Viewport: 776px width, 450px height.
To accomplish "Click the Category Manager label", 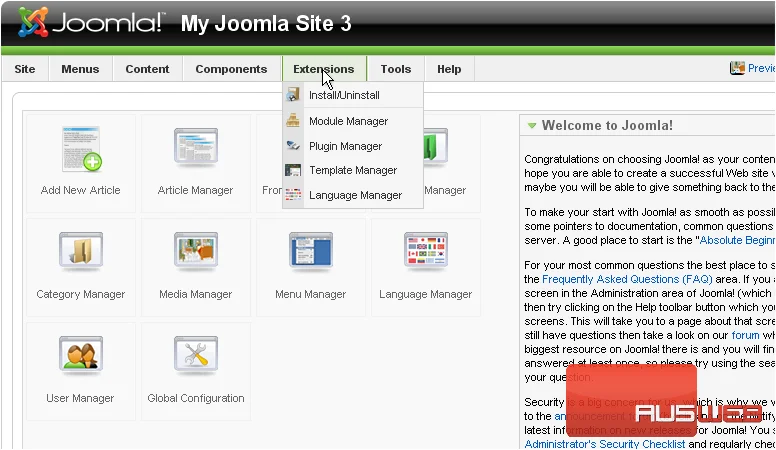I will 81,294.
